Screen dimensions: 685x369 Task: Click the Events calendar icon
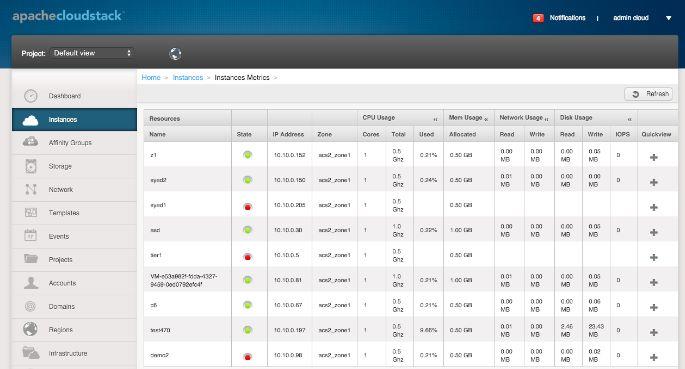tap(31, 235)
